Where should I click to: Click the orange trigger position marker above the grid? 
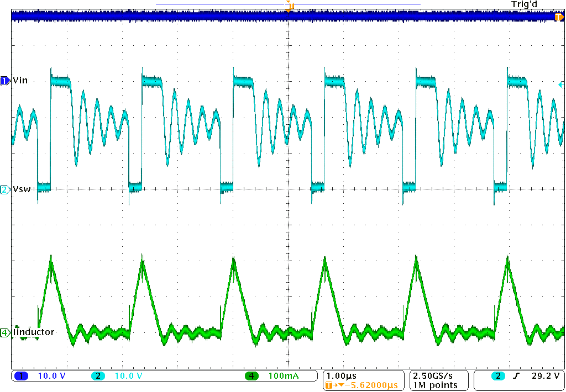coord(289,8)
